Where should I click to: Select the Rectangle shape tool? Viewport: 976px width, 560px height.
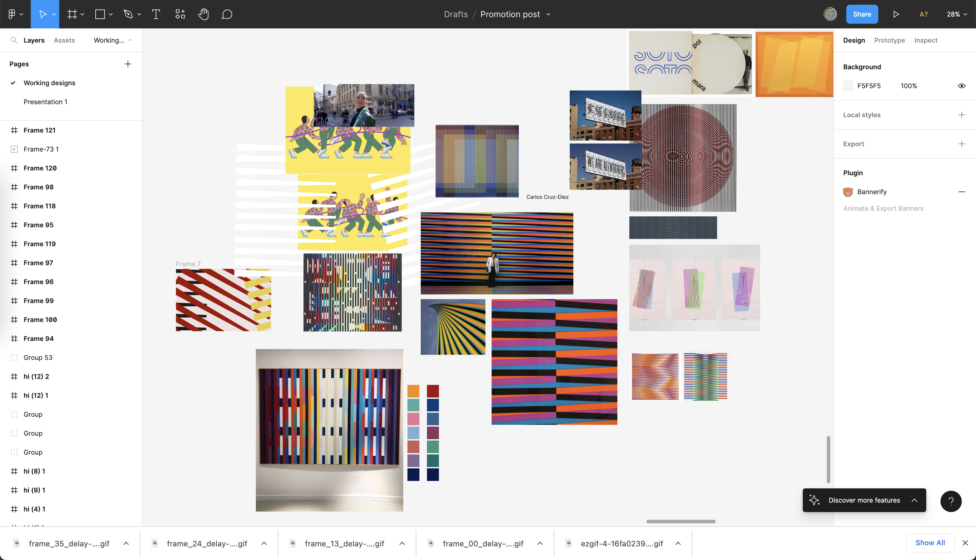click(100, 14)
